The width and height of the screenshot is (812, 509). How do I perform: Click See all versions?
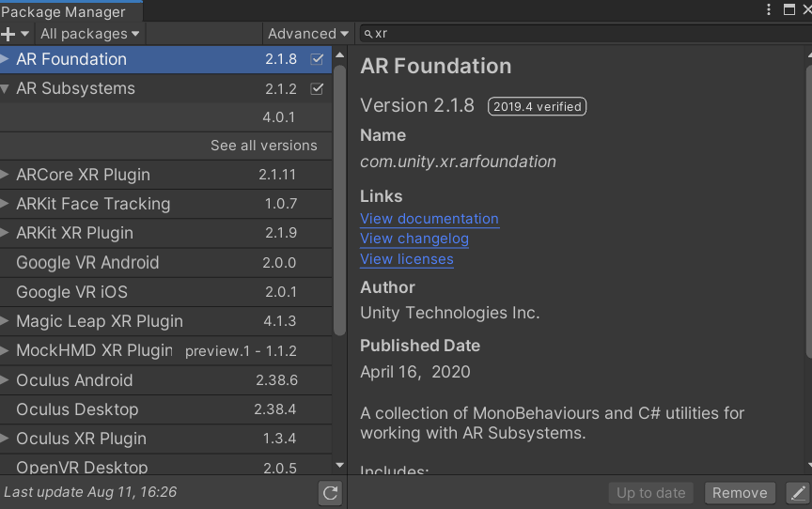pyautogui.click(x=263, y=146)
